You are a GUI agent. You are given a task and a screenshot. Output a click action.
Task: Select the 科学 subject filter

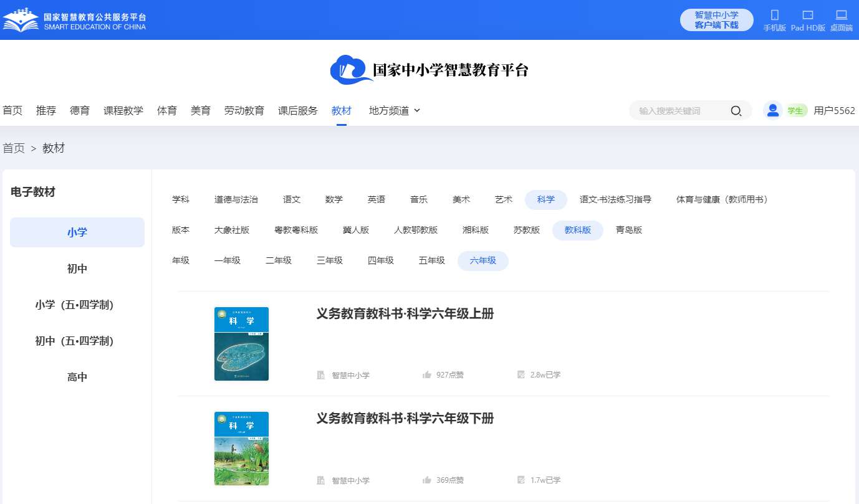546,200
